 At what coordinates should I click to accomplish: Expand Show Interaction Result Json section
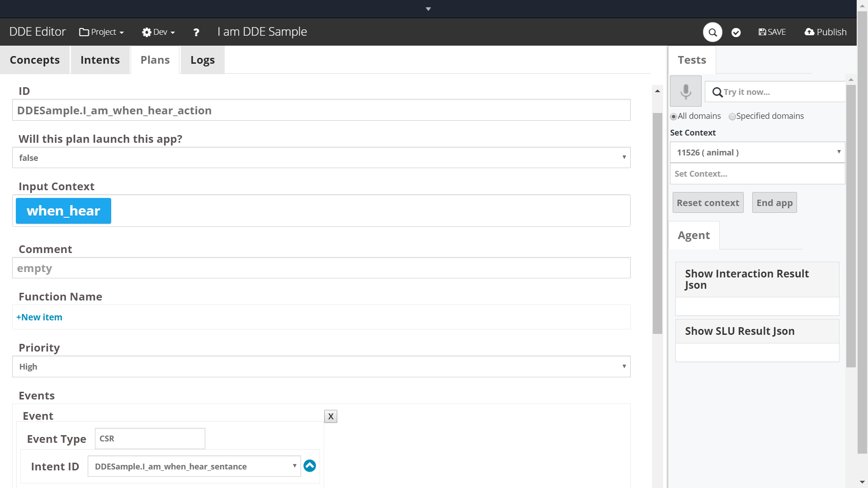tap(757, 279)
